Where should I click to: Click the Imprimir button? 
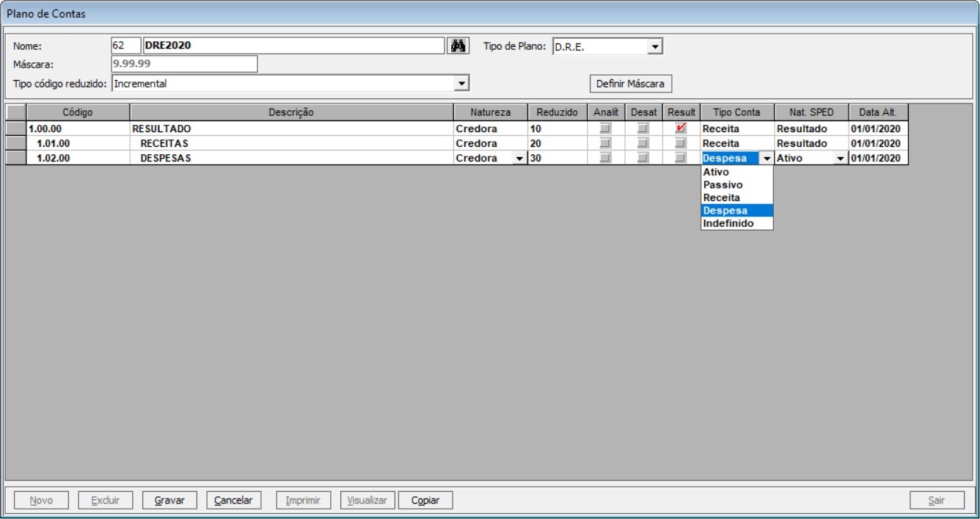tap(303, 501)
